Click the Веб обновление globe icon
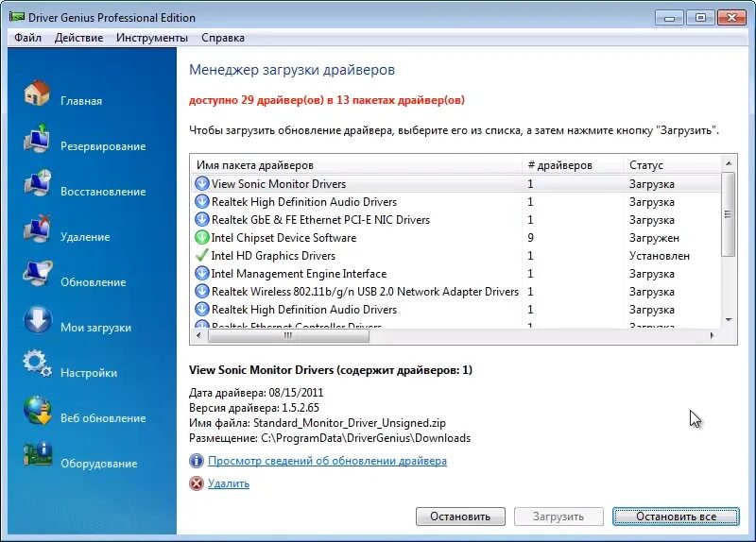 [x=37, y=410]
